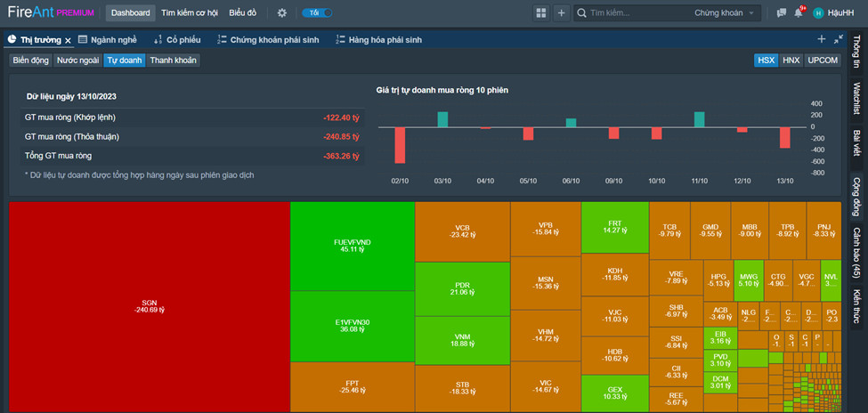The height and width of the screenshot is (413, 868).
Task: Toggle the dark mode switch
Action: pyautogui.click(x=317, y=12)
